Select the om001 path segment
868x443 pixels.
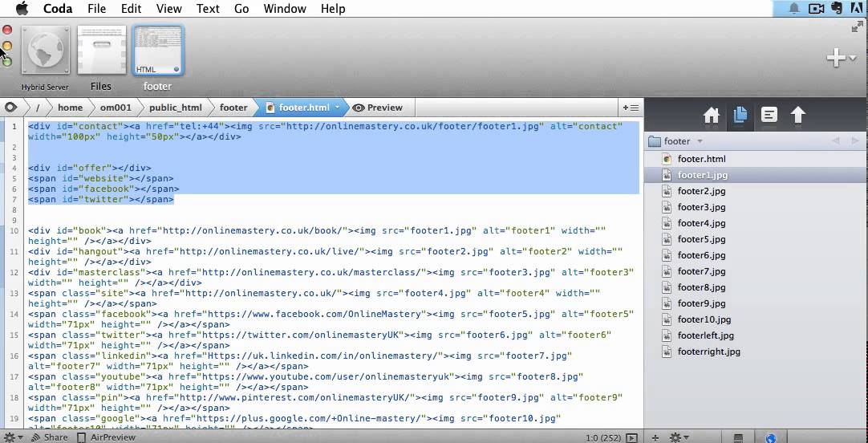pos(116,108)
